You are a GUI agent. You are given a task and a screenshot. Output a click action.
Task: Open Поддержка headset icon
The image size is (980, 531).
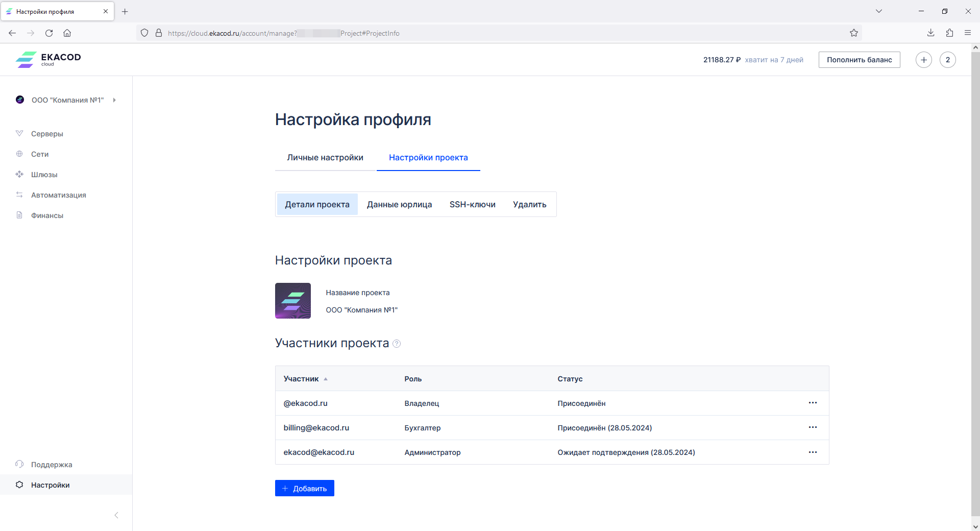pos(19,465)
